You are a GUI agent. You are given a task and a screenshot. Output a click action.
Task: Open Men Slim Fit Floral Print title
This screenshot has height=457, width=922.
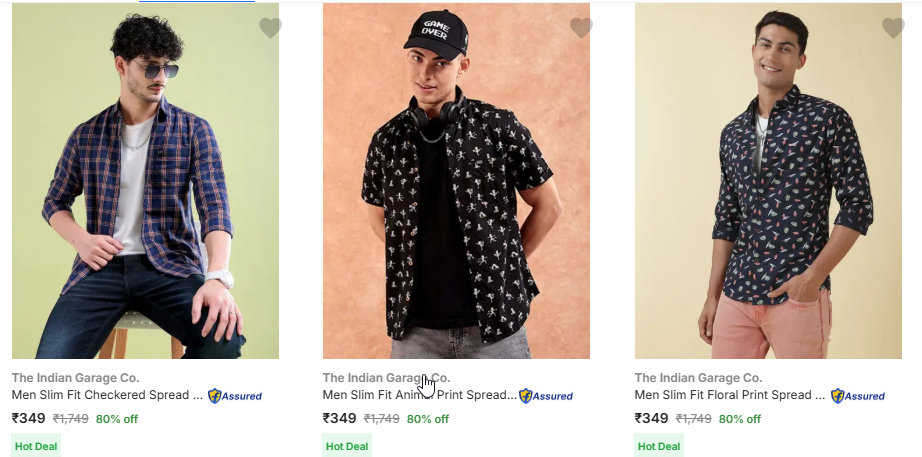coord(730,395)
